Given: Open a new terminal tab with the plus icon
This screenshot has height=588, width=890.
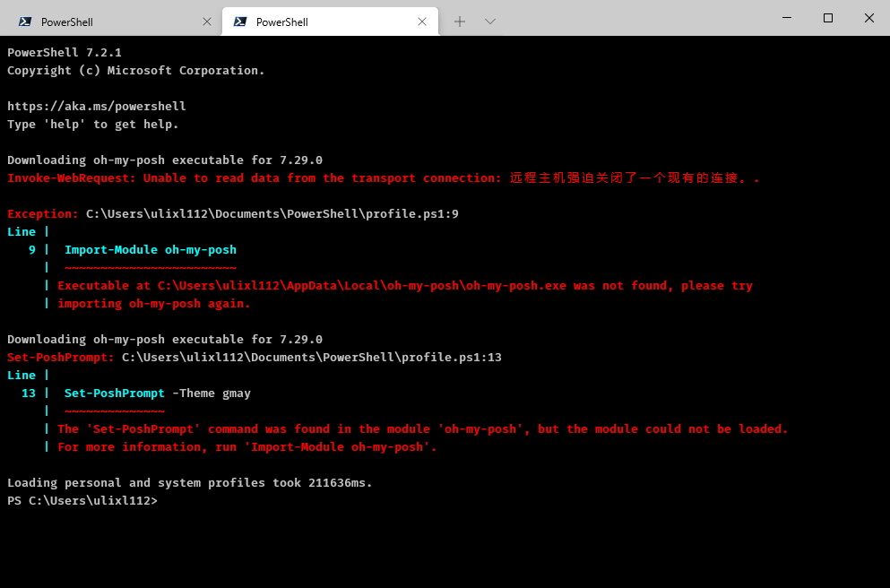Looking at the screenshot, I should (x=460, y=20).
